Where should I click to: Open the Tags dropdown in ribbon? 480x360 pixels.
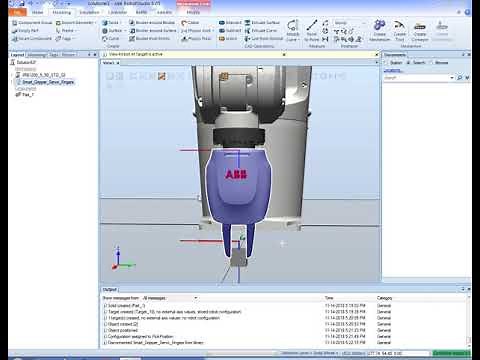[x=65, y=39]
